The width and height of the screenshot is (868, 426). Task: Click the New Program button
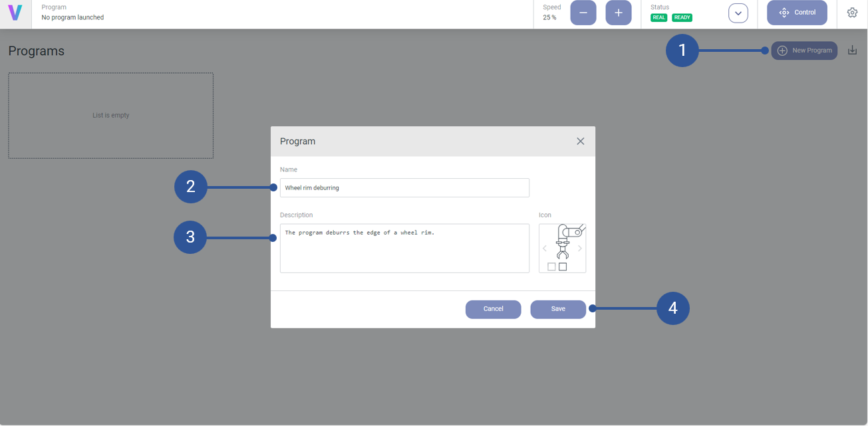coord(804,51)
